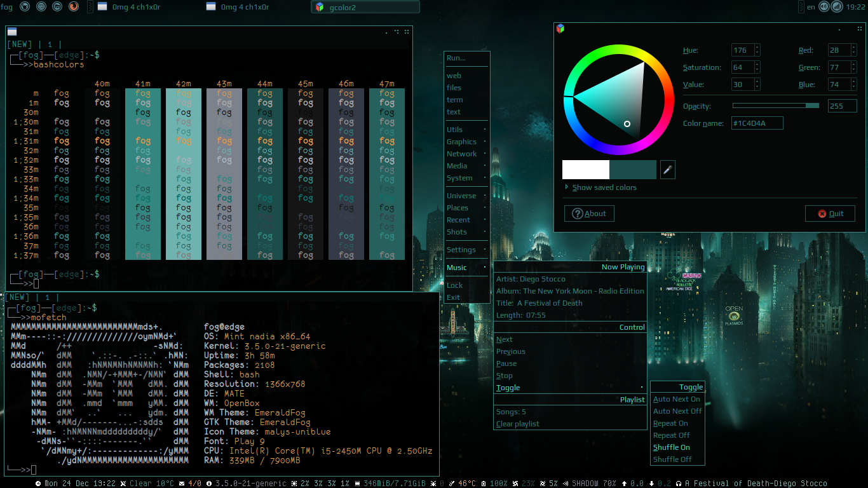Viewport: 868px width, 488px height.
Task: Click the third round panel launcher icon
Action: pos(57,7)
